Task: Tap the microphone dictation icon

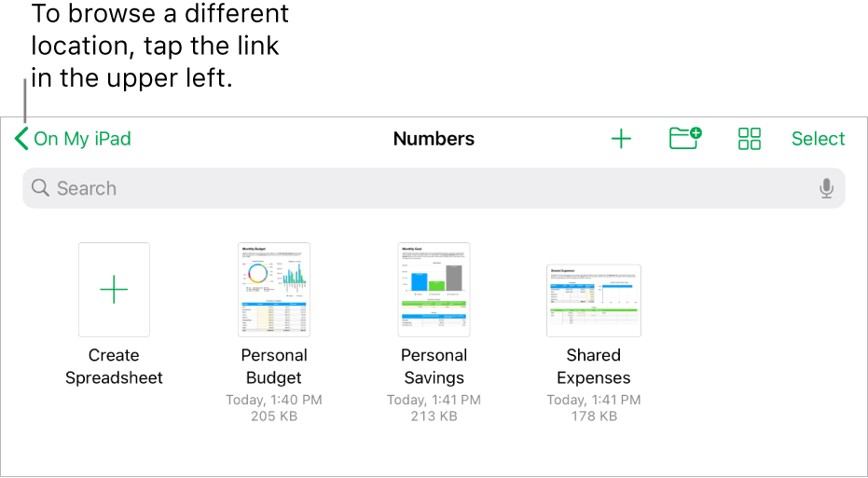Action: 826,188
